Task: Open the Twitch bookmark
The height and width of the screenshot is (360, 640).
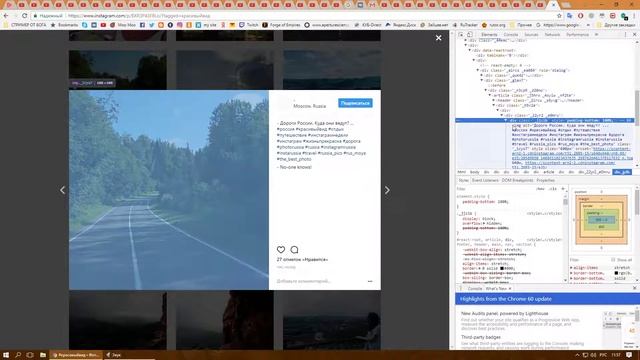Action: coord(249,25)
